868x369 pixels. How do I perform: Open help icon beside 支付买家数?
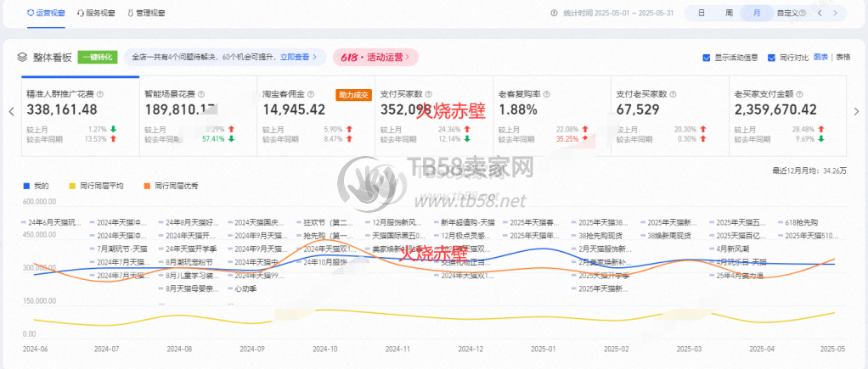point(429,95)
